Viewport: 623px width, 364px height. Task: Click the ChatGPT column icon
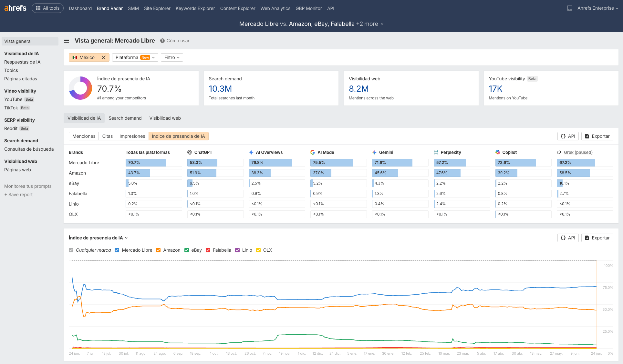(x=190, y=152)
